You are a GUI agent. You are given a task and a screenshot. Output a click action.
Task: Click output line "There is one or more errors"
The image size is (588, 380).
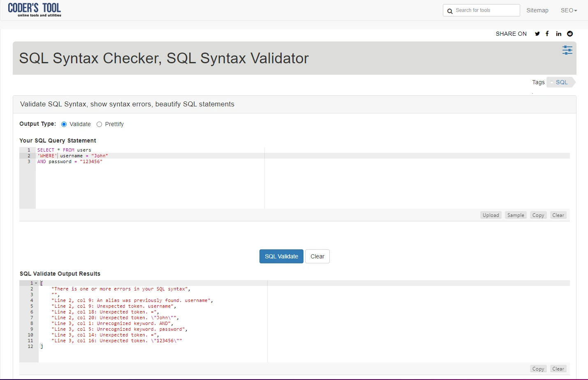[121, 289]
